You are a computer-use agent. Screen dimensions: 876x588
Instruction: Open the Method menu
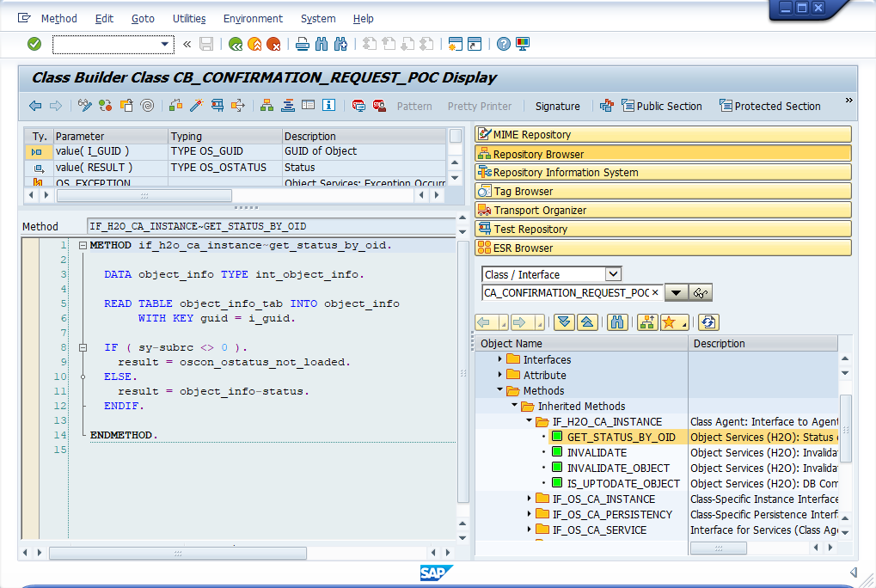59,18
